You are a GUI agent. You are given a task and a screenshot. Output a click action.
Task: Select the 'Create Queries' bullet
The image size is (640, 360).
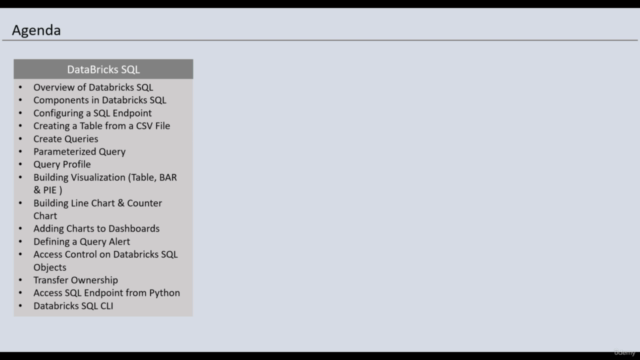[66, 139]
